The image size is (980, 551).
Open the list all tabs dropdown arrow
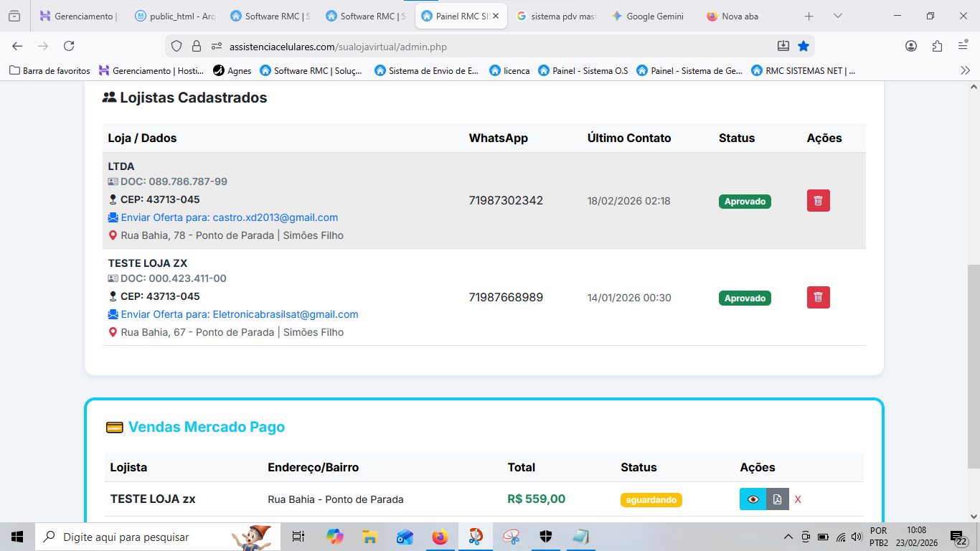pyautogui.click(x=838, y=16)
